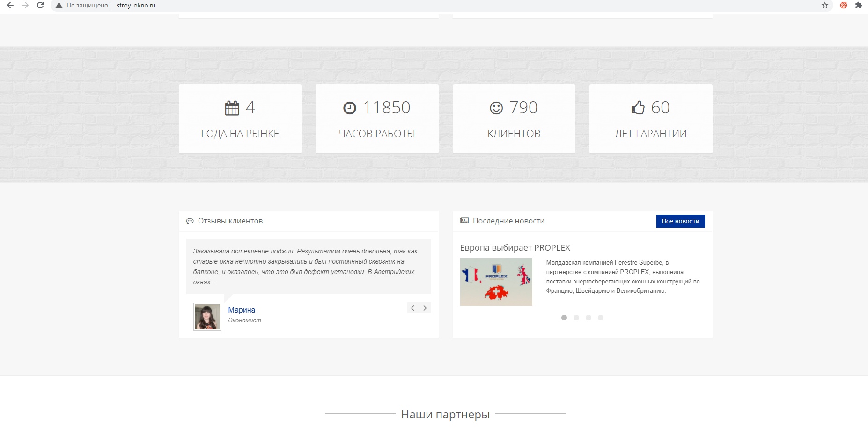Click the Наши партнеры heading
This screenshot has width=868, height=439.
[445, 415]
